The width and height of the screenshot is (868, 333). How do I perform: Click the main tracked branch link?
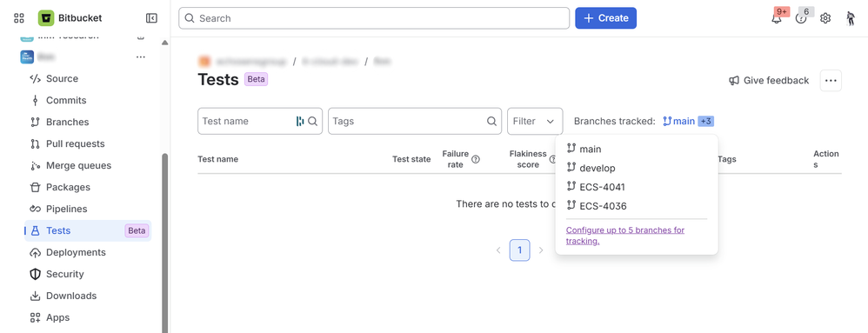point(678,121)
